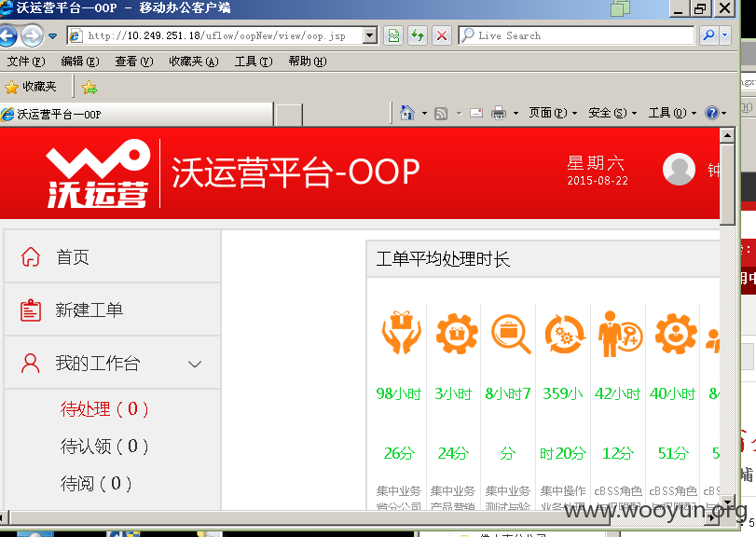Viewport: 756px width, 537px height.
Task: Refresh the page with green arrows icon
Action: tap(418, 35)
